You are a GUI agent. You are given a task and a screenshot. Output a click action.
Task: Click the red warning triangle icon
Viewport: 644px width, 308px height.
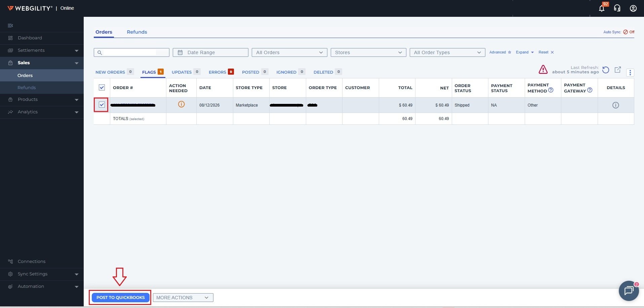pos(543,69)
